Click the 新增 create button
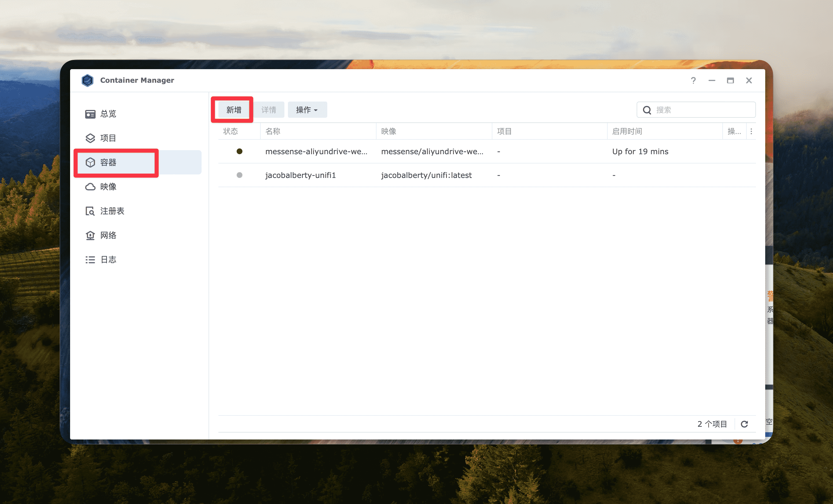This screenshot has width=833, height=504. click(x=234, y=110)
